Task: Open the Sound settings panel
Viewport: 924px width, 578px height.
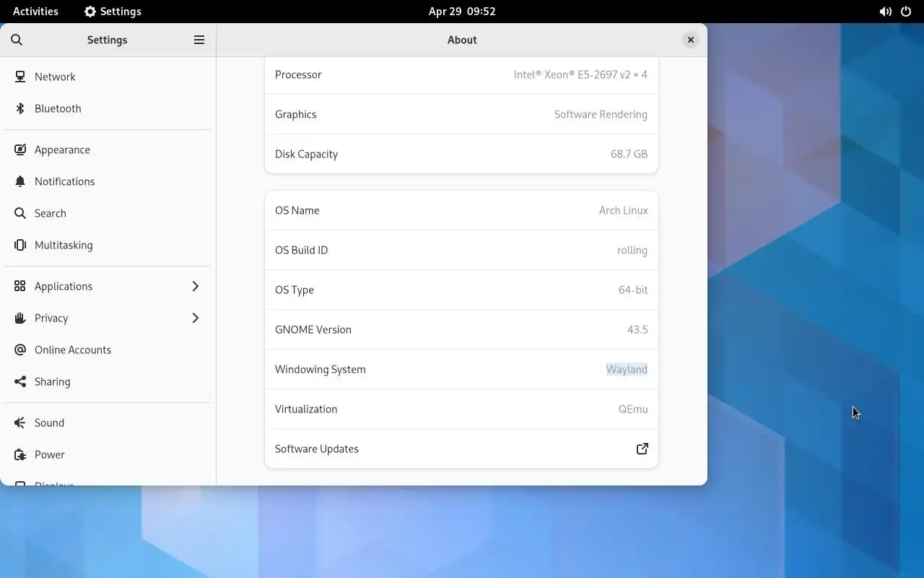Action: click(x=108, y=423)
